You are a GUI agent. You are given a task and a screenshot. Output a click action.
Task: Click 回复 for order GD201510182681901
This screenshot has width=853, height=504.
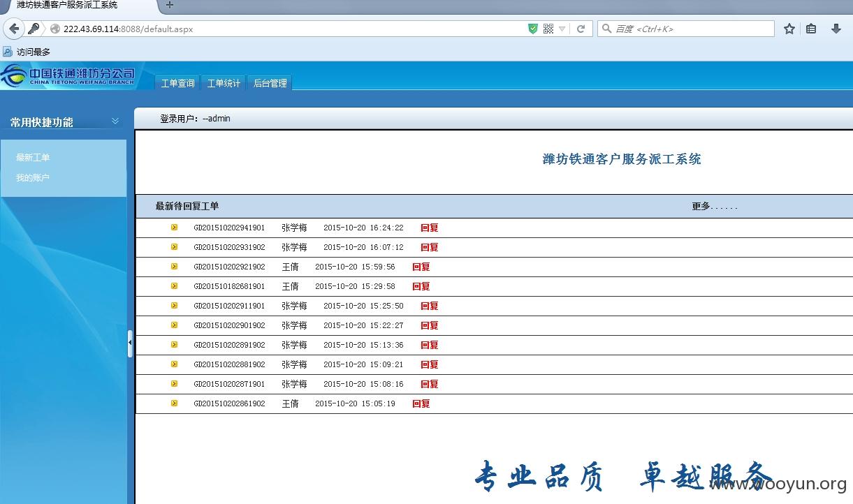point(421,286)
